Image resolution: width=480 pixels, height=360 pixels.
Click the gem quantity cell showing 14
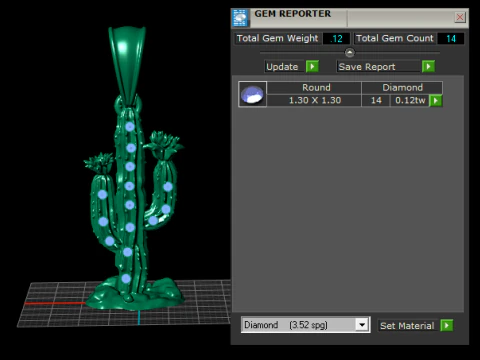(x=376, y=100)
